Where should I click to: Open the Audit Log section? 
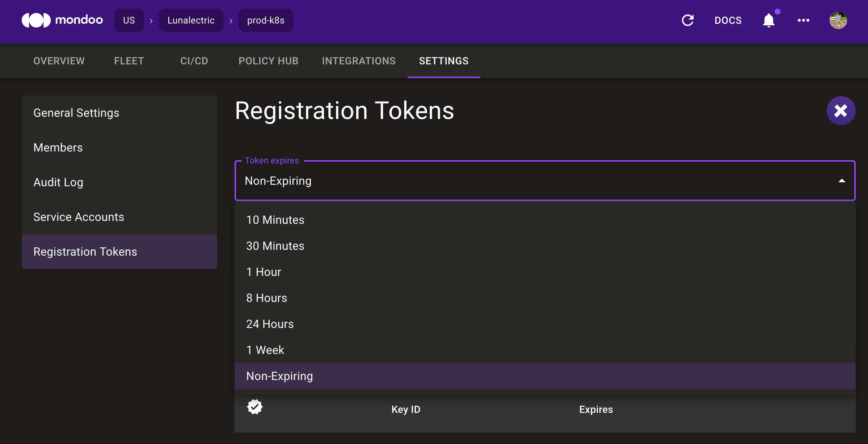tap(58, 182)
